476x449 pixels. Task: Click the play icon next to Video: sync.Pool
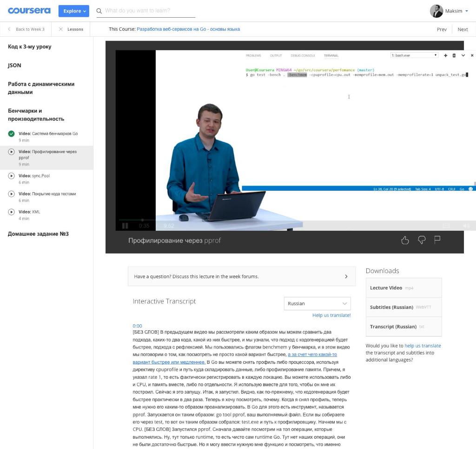(x=10, y=176)
